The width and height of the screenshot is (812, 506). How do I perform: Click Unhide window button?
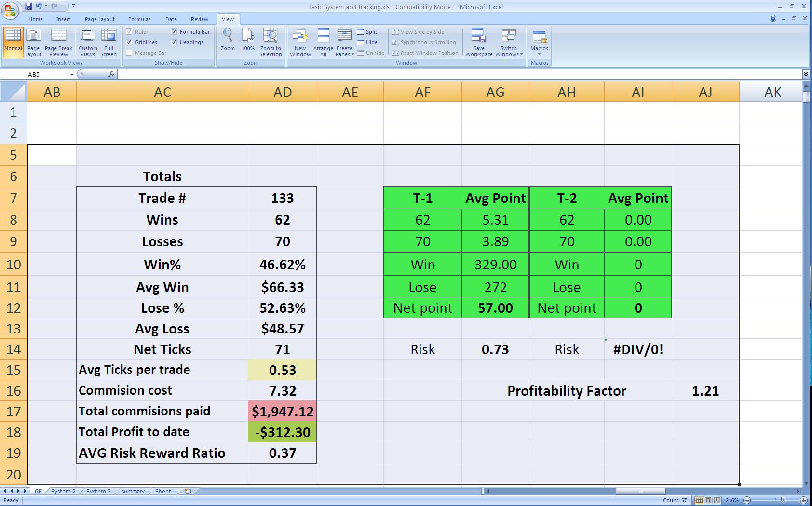(x=371, y=53)
